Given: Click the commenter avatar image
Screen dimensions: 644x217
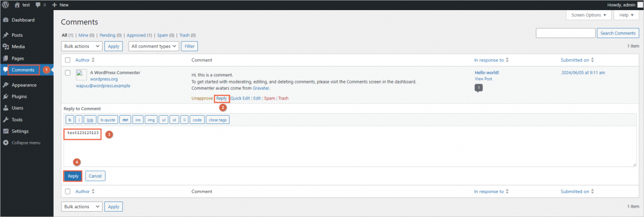Looking at the screenshot, I should 81,75.
